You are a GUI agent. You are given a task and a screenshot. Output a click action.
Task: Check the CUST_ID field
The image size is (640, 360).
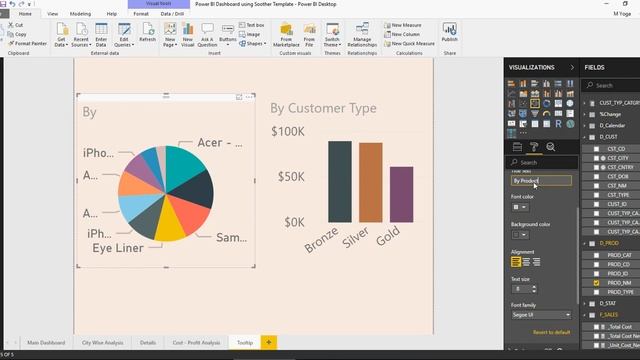(x=596, y=204)
